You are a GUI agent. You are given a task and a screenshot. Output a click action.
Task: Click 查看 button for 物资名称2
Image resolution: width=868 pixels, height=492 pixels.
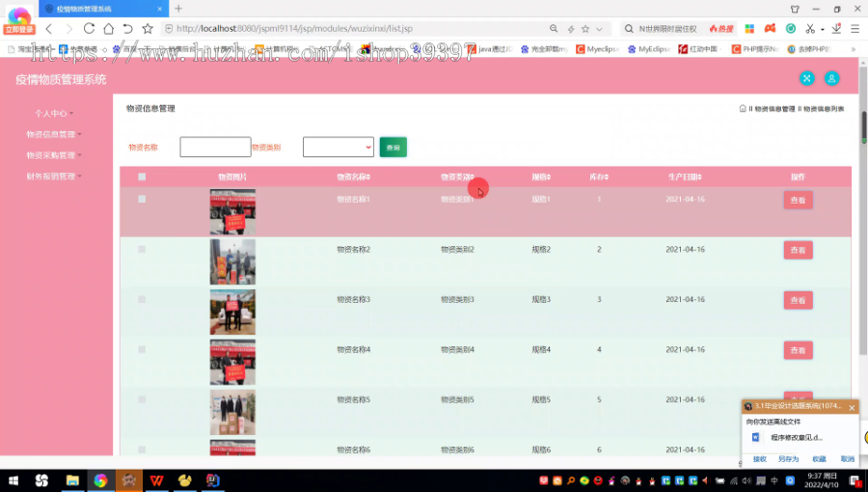(x=798, y=250)
